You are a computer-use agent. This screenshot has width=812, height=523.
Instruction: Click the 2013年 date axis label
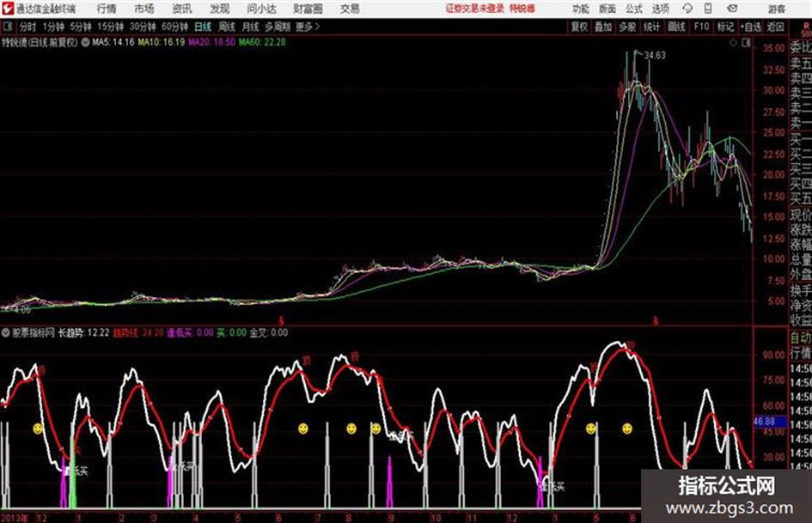tap(15, 517)
